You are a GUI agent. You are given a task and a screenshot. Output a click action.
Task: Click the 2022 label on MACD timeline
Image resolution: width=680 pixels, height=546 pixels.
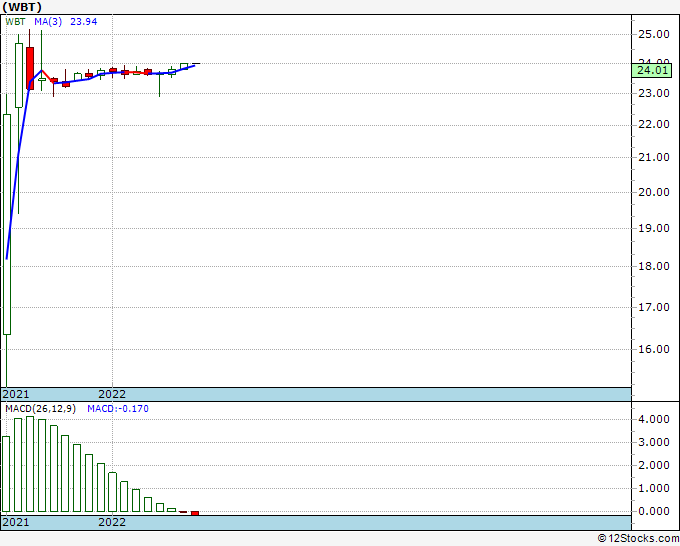(112, 522)
